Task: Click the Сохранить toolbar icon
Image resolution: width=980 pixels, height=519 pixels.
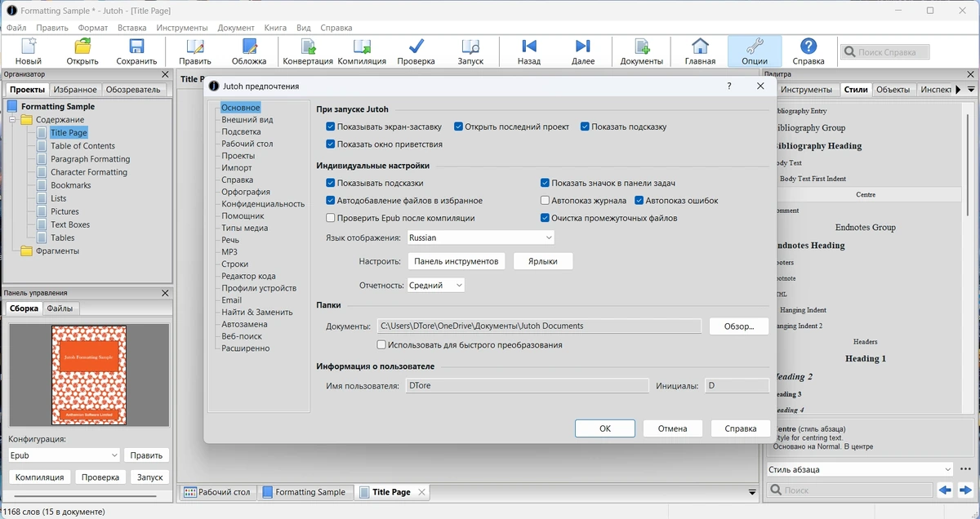Action: (x=136, y=51)
